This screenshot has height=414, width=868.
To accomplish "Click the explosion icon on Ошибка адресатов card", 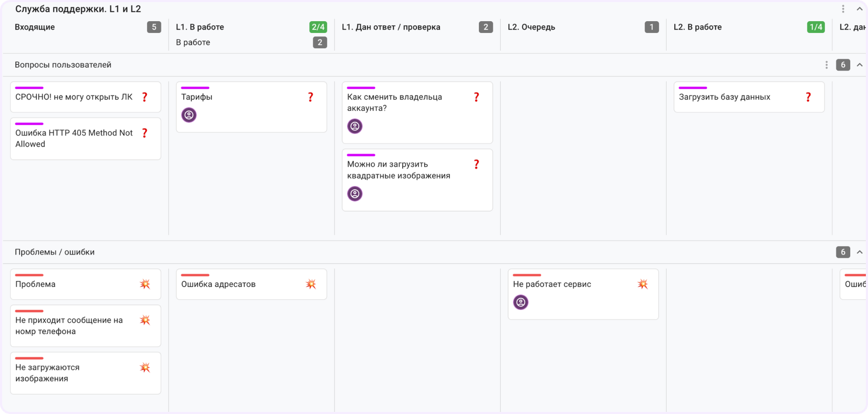I will (311, 284).
